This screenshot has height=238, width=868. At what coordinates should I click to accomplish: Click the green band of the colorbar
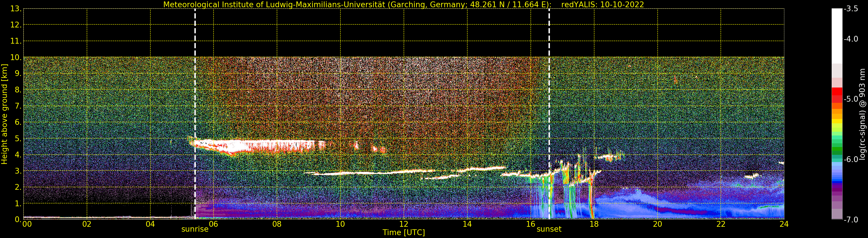pos(837,146)
